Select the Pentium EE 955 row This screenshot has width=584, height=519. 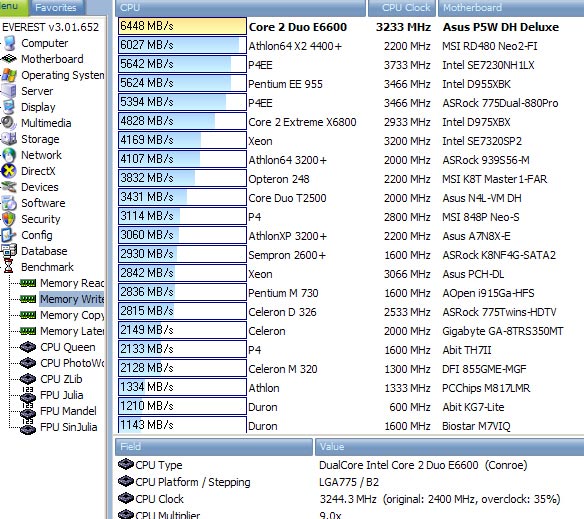coord(350,83)
